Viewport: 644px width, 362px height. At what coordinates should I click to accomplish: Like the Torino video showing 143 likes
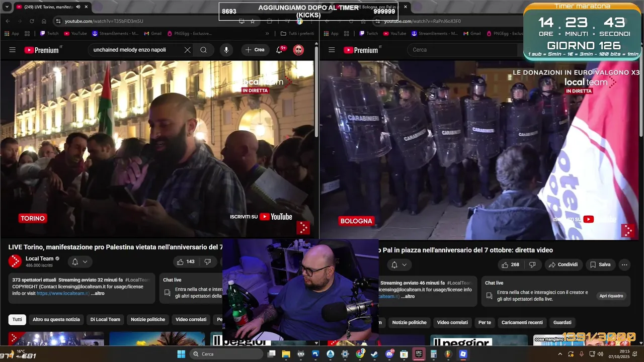coord(185,261)
